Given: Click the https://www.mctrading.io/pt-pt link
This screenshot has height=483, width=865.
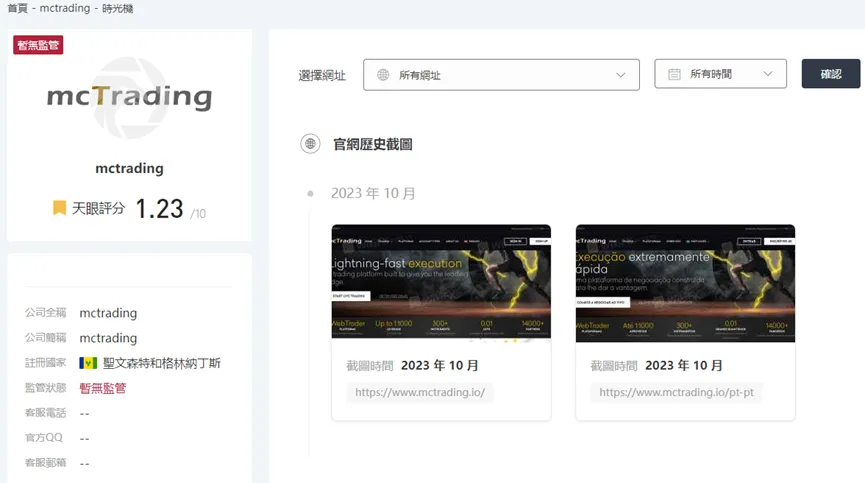Looking at the screenshot, I should (x=676, y=393).
